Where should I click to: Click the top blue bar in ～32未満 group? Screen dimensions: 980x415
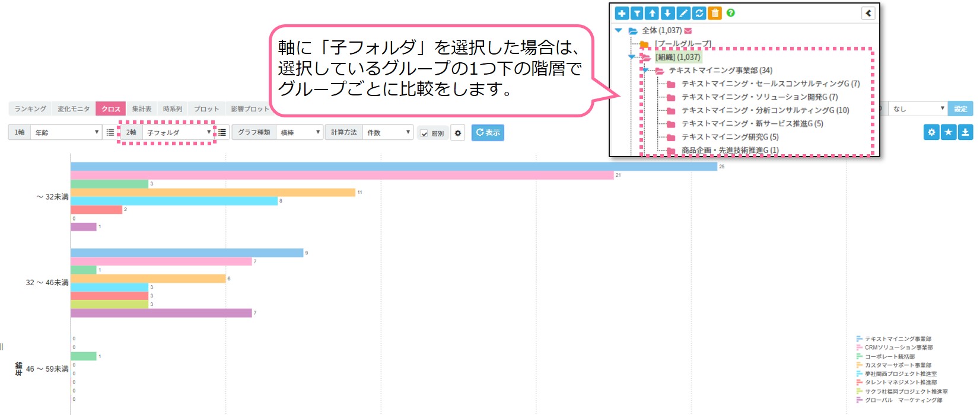392,167
